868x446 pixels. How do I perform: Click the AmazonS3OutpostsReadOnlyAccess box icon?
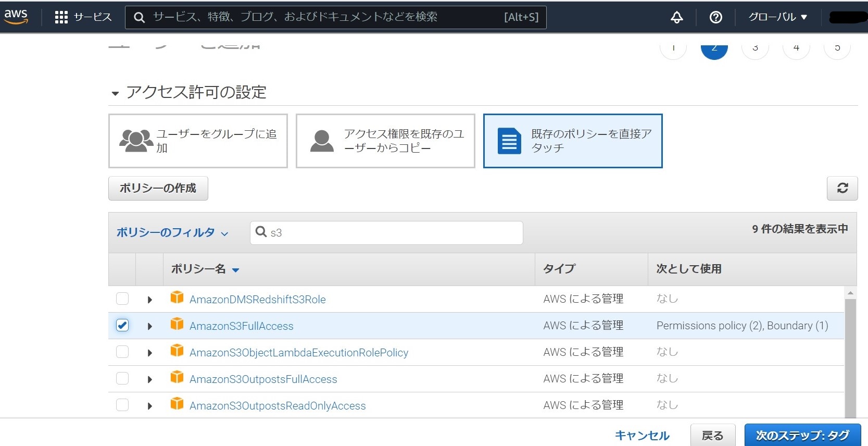click(x=177, y=404)
